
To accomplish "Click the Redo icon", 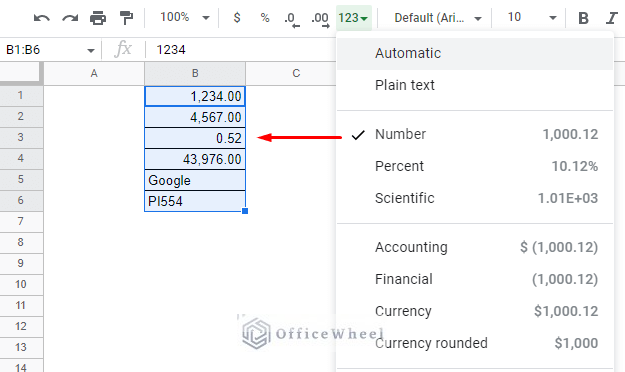I will pyautogui.click(x=70, y=18).
